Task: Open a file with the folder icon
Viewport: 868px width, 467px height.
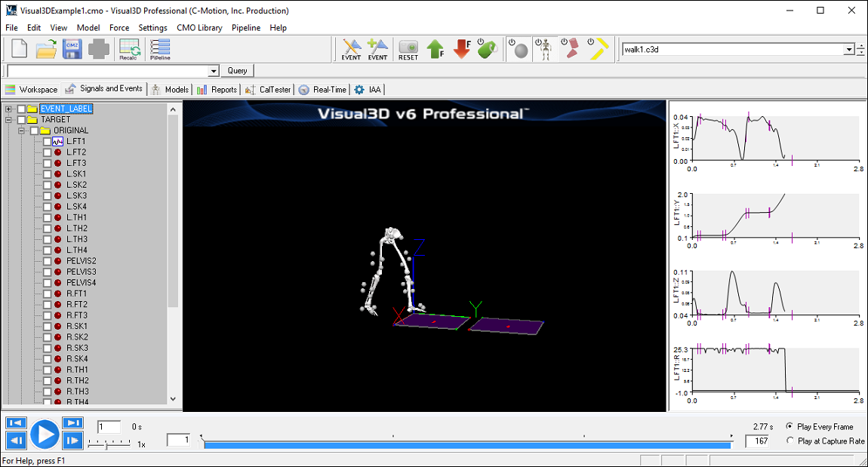Action: click(47, 49)
